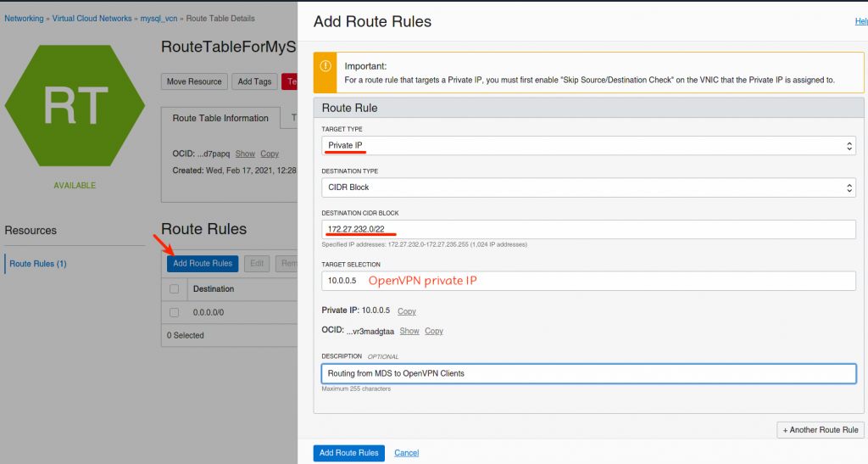Click Add Route Rules in Route Rules section
Image resolution: width=868 pixels, height=464 pixels.
[203, 264]
